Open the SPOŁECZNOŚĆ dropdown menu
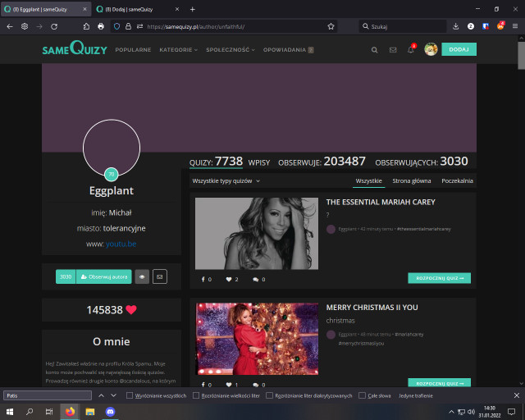This screenshot has height=420, width=525. tap(231, 49)
